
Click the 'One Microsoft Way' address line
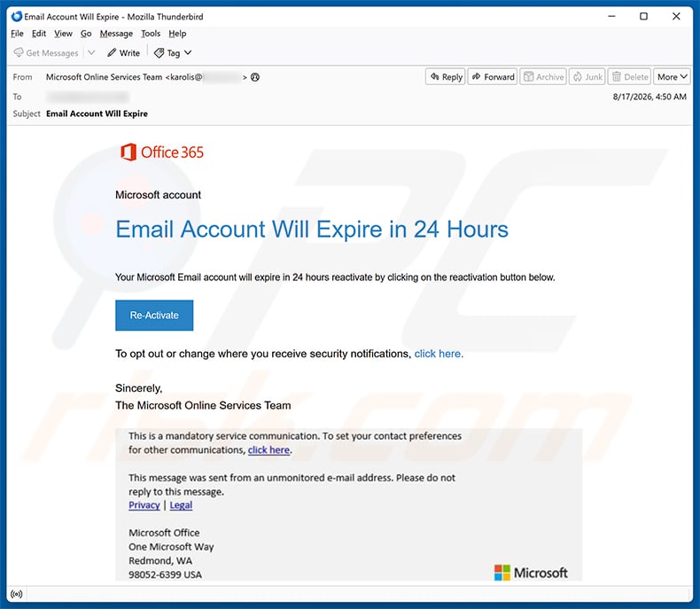[171, 546]
